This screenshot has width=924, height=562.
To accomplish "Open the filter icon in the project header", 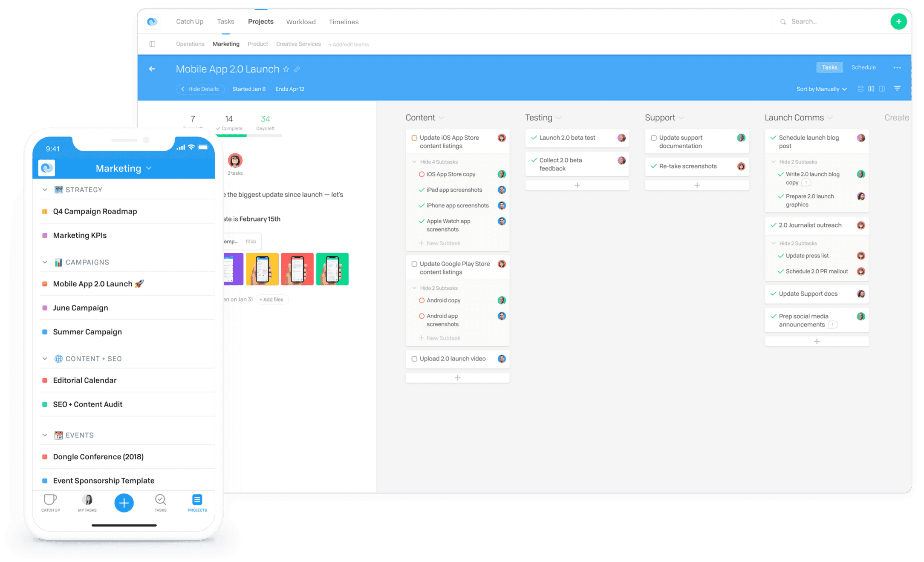I will tap(898, 88).
